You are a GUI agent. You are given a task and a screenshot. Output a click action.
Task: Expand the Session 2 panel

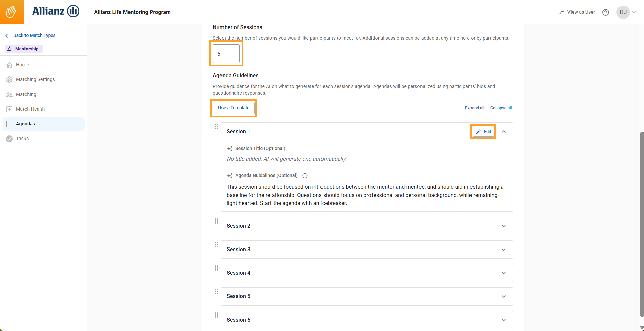pyautogui.click(x=503, y=226)
